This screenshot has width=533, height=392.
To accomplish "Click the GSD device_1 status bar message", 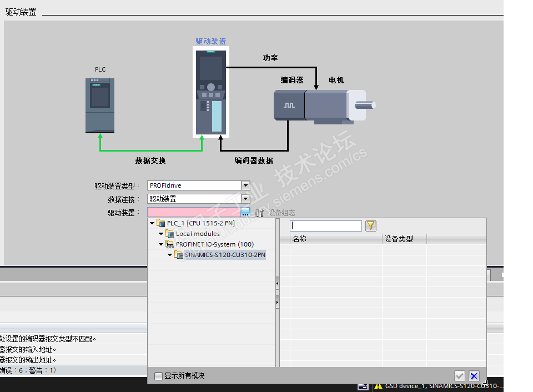I will pyautogui.click(x=444, y=386).
